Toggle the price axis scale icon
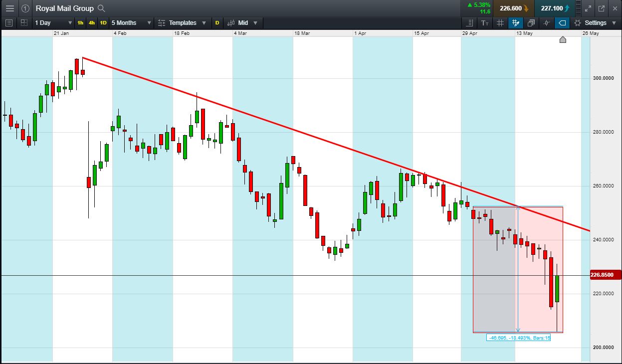Image resolution: width=622 pixels, height=364 pixels. coord(469,23)
